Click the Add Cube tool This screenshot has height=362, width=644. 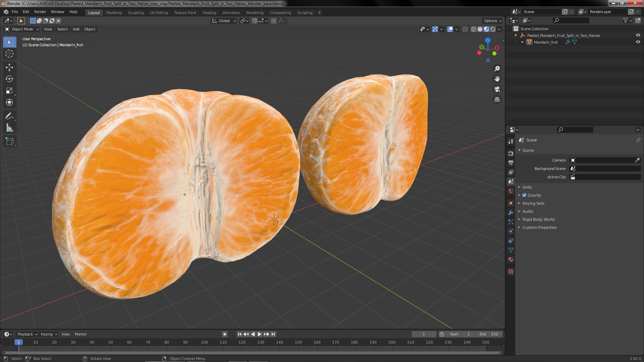coord(9,141)
